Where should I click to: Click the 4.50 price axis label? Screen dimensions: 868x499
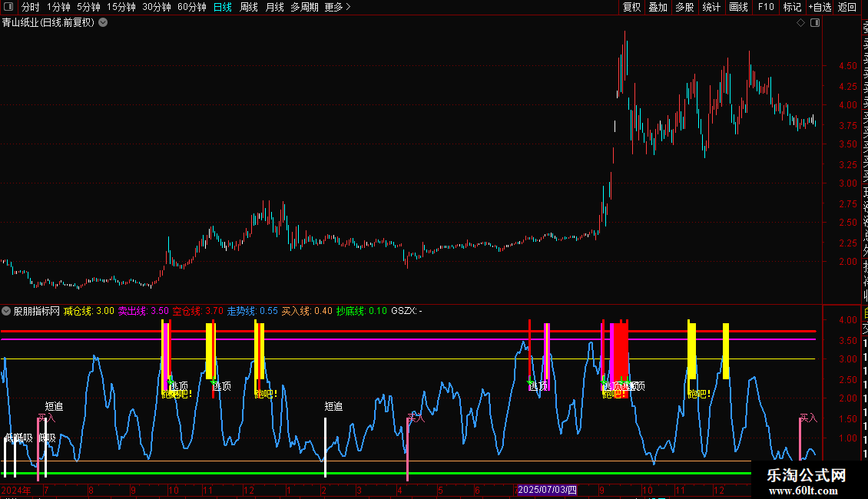(x=847, y=66)
